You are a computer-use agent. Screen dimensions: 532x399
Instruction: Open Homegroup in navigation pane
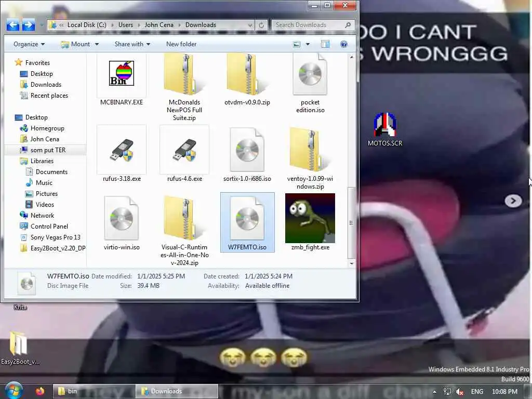[47, 128]
